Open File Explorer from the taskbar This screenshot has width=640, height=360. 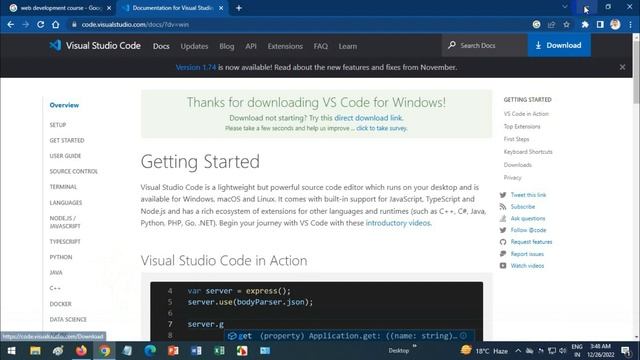click(35, 351)
